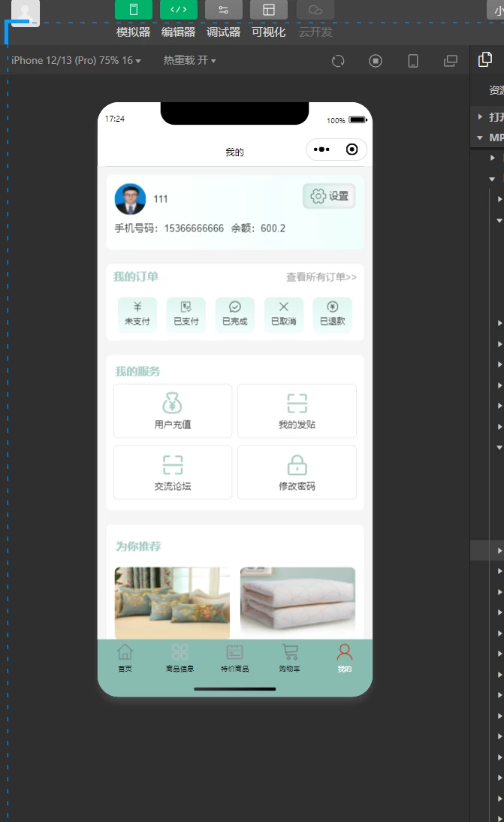The image size is (504, 822).
Task: Switch to the 特价商品 specials tab
Action: point(234,658)
